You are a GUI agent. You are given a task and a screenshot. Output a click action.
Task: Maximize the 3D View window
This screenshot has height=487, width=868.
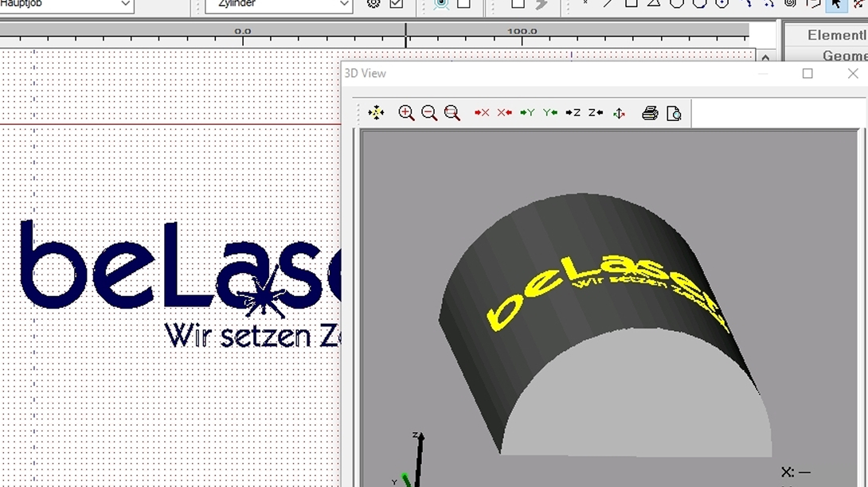tap(807, 73)
